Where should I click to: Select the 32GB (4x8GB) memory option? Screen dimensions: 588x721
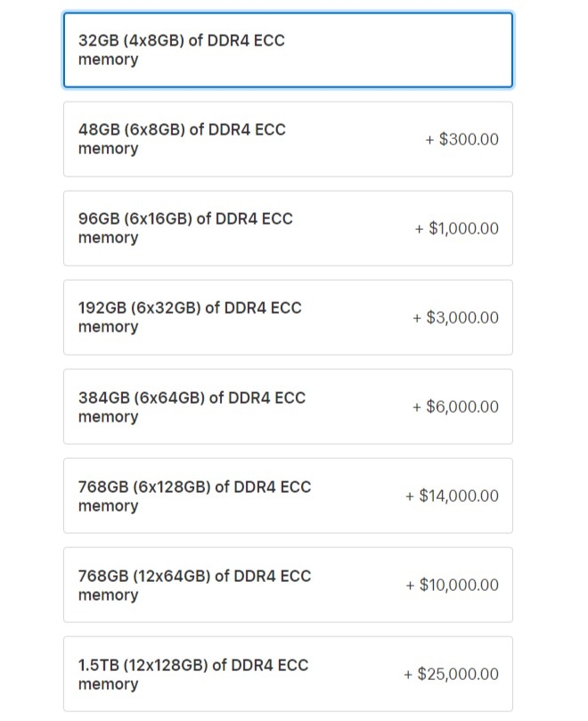coord(288,50)
